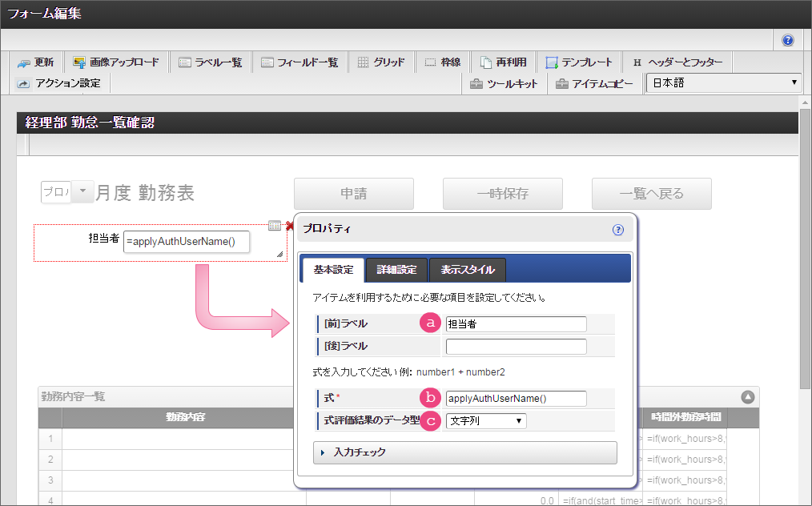
Task: Click the 再利用 reuse tool
Action: point(503,62)
